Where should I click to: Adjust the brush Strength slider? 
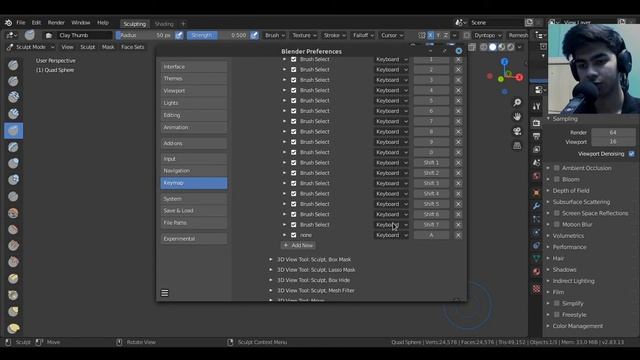(x=218, y=36)
